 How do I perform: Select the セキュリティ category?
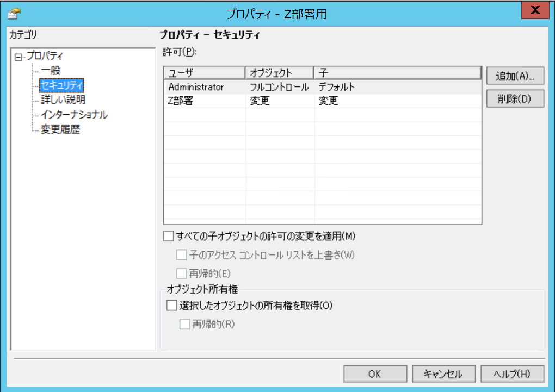[61, 85]
